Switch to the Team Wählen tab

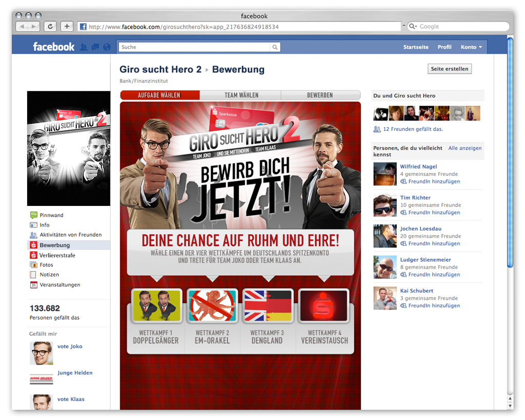click(241, 95)
